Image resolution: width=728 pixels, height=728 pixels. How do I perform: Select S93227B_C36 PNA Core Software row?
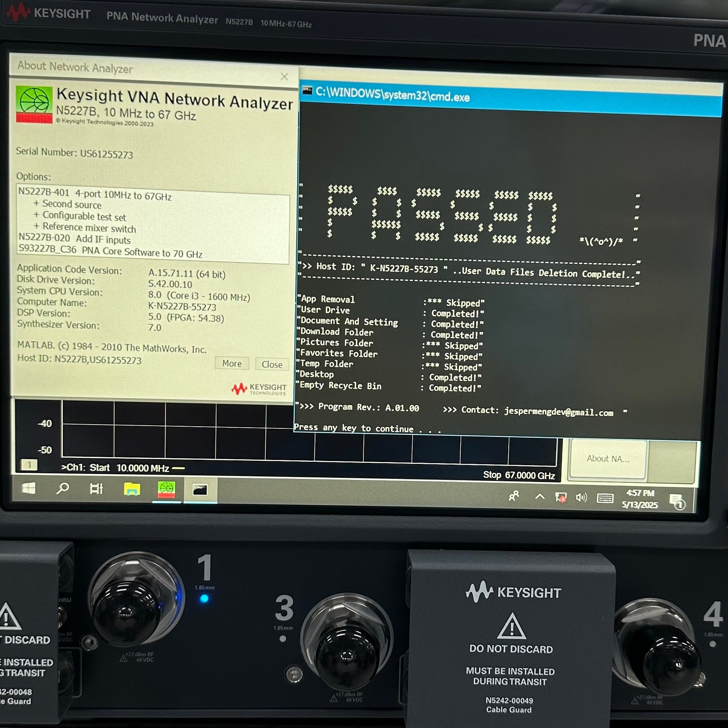tap(111, 252)
